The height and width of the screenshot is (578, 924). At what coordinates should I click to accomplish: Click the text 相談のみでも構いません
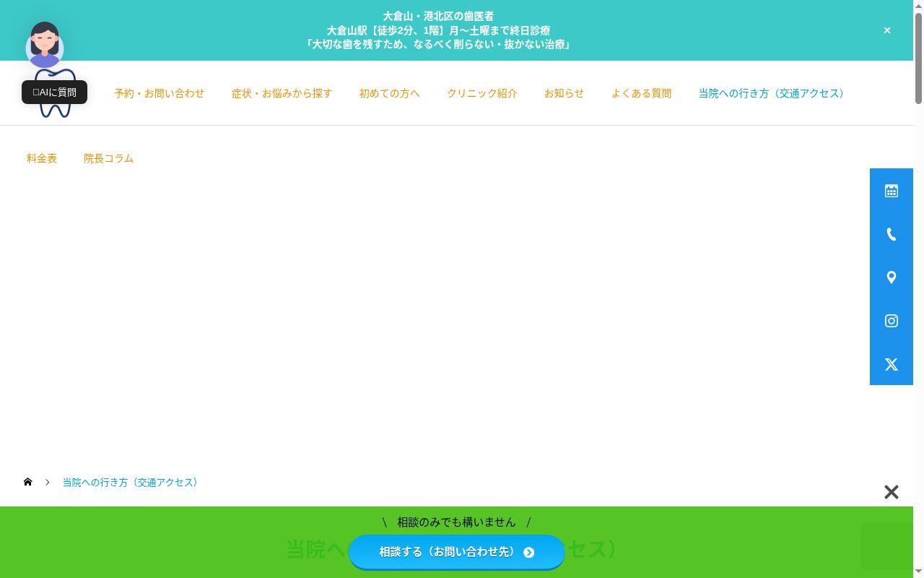point(457,522)
